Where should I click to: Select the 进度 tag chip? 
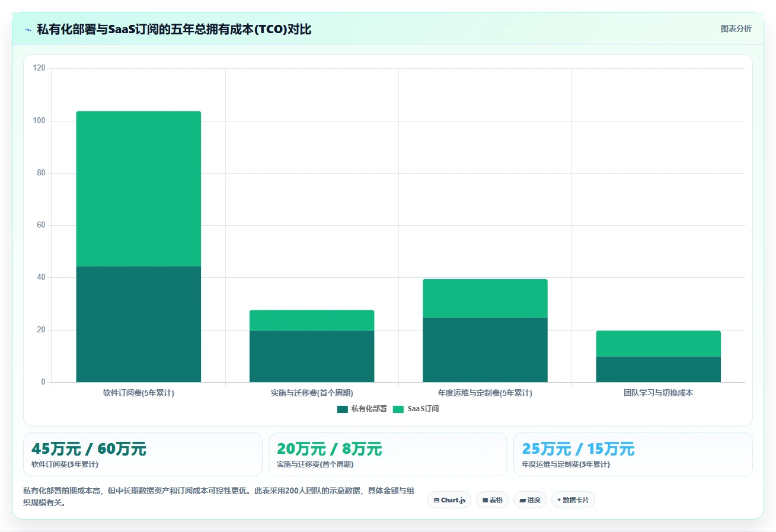point(529,500)
